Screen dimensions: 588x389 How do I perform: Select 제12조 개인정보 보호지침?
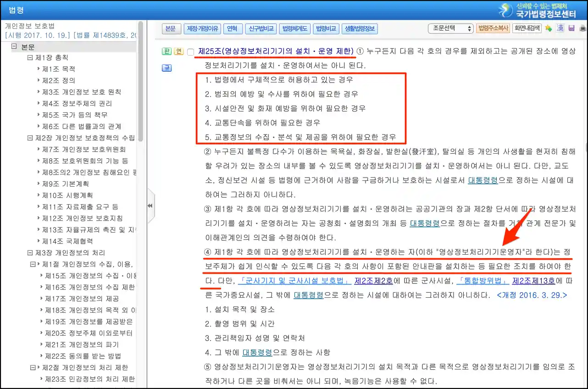[83, 218]
